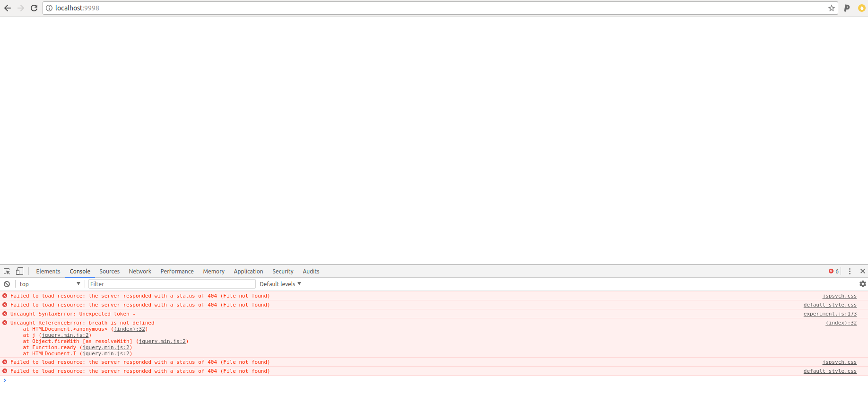Switch to the Security tab

(x=283, y=271)
